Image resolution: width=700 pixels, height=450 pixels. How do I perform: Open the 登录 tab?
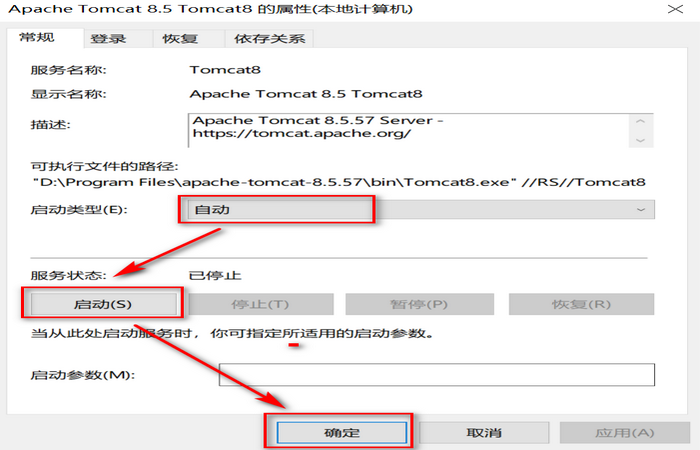[118, 39]
